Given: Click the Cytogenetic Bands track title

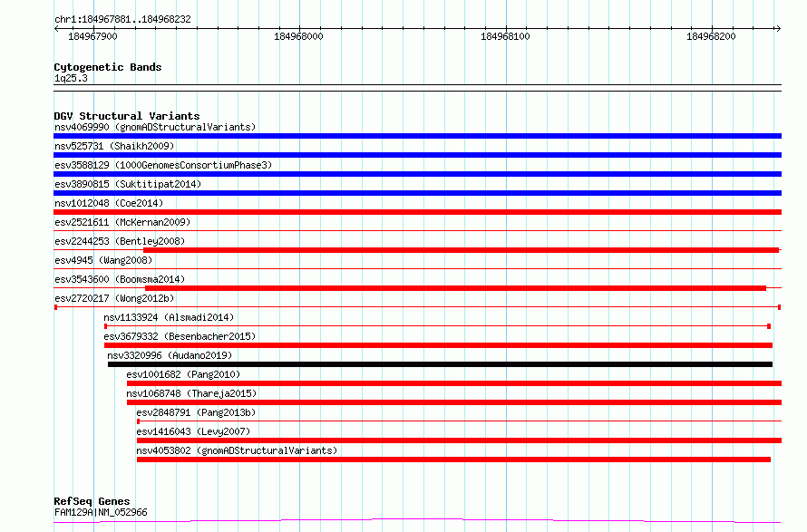Looking at the screenshot, I should (x=108, y=67).
